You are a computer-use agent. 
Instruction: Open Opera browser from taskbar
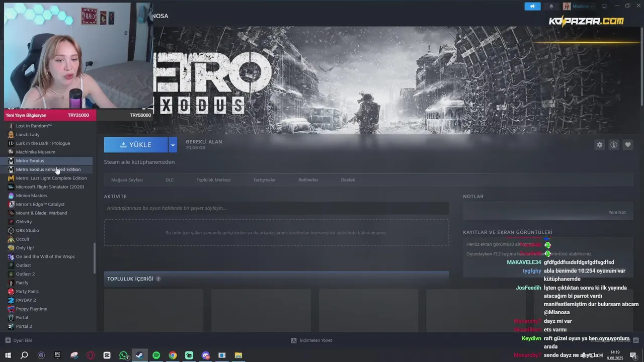91,355
